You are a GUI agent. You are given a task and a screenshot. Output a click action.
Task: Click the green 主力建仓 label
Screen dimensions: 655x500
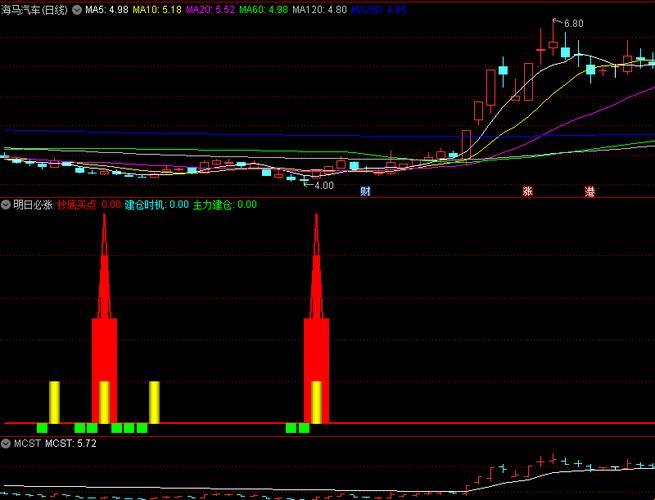(224, 204)
